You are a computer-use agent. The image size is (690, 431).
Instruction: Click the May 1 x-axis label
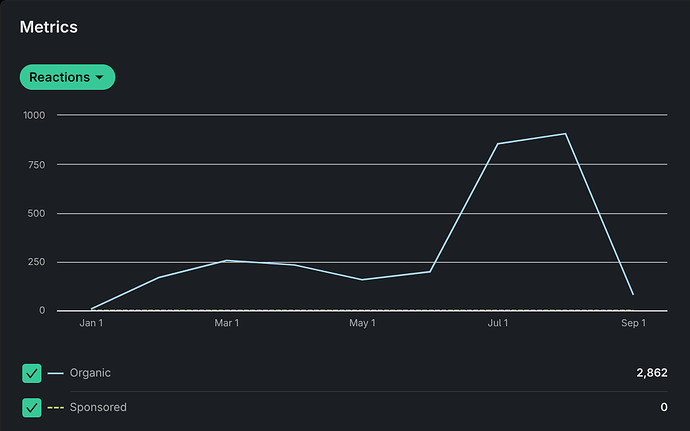[x=362, y=323]
